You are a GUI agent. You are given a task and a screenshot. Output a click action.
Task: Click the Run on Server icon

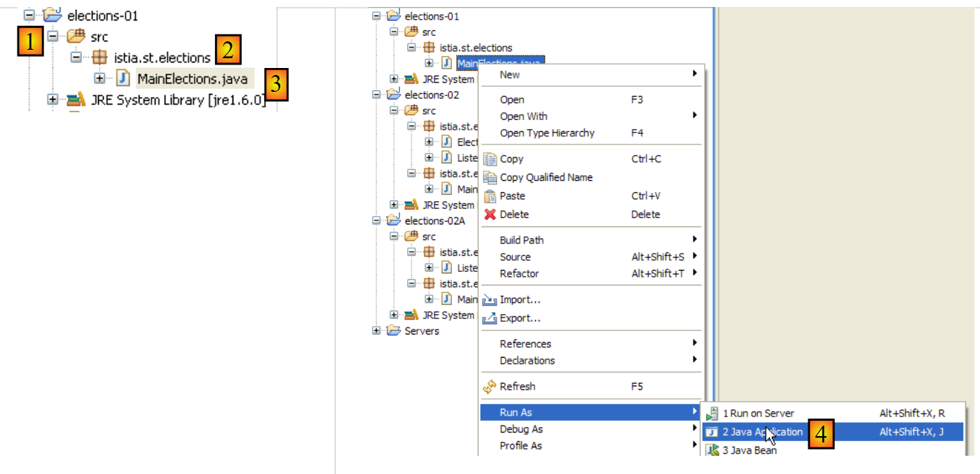tap(712, 414)
